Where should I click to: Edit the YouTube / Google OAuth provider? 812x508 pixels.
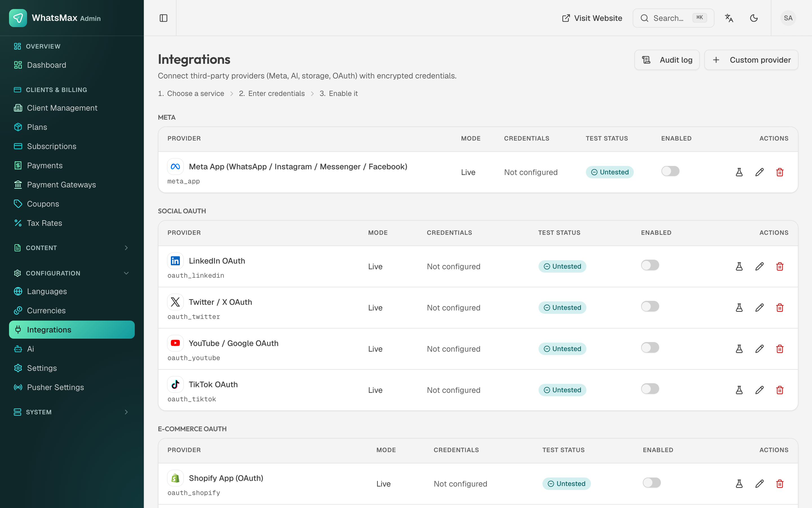[760, 349]
